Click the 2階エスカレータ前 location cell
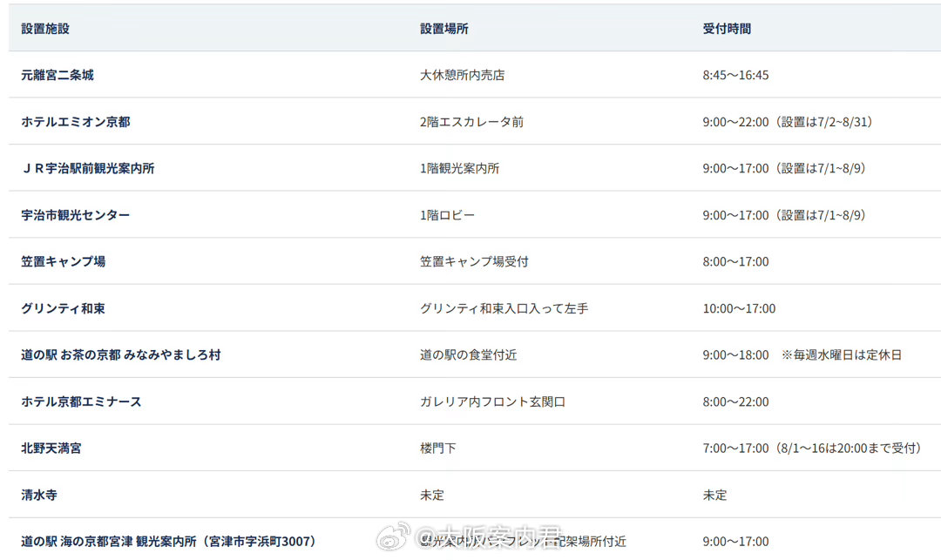The image size is (941, 560). pyautogui.click(x=471, y=122)
